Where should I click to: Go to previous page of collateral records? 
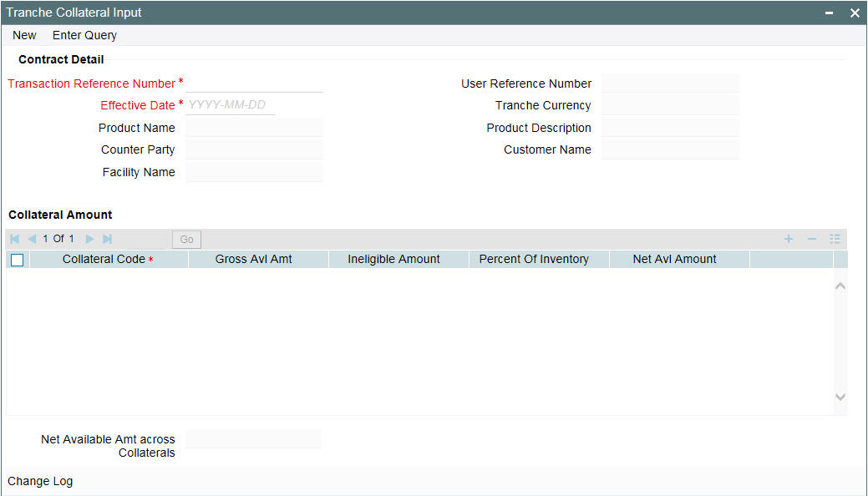coord(32,239)
